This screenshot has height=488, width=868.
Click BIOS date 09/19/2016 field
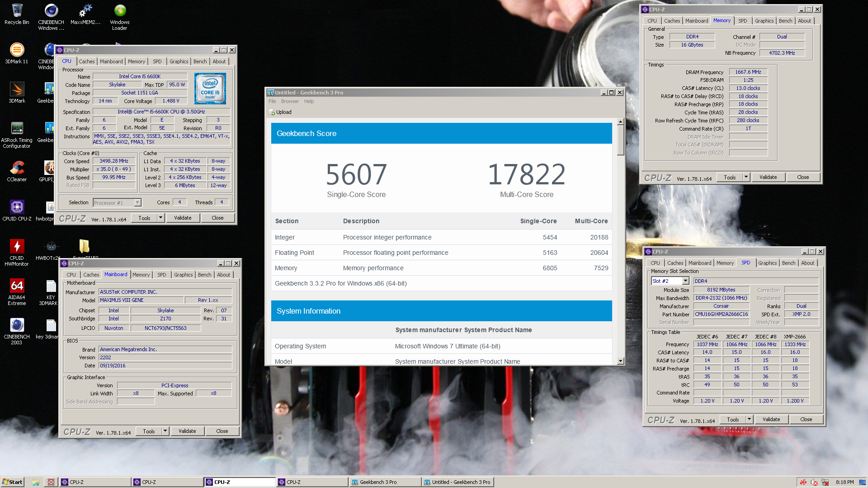click(x=165, y=366)
